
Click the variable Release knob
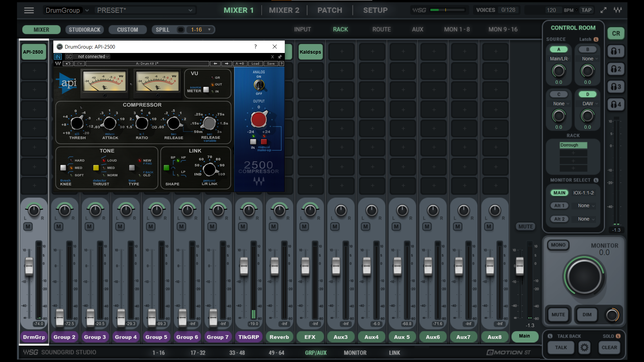210,123
